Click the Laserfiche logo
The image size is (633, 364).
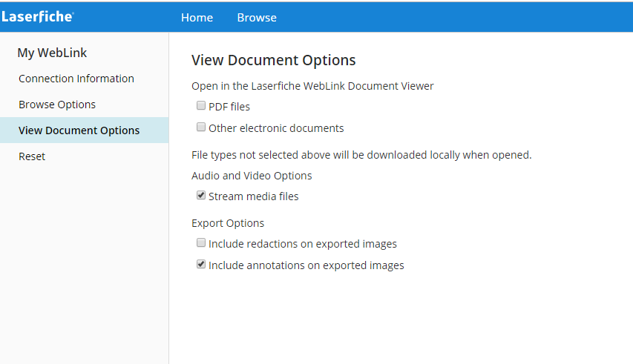click(38, 16)
